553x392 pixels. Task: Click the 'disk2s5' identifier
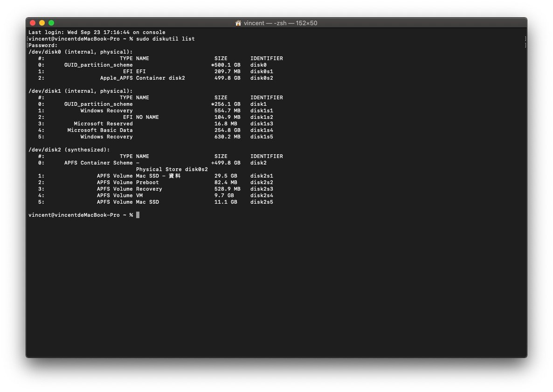click(x=262, y=202)
